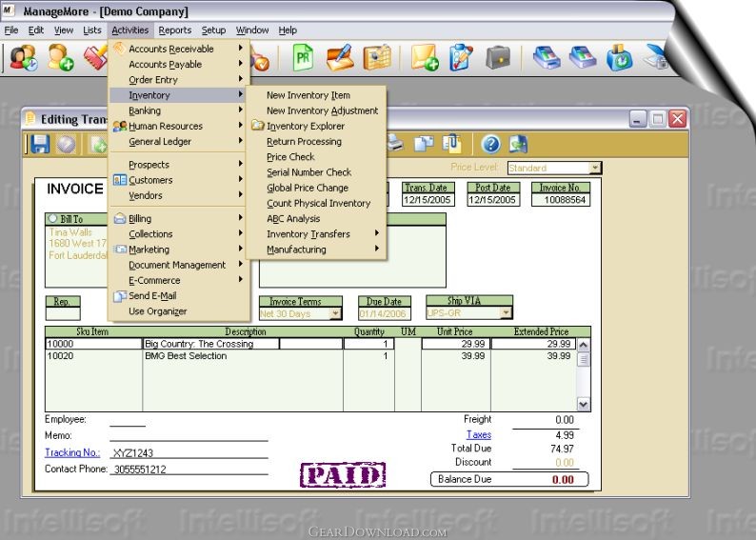Open the Price Level dropdown

pyautogui.click(x=595, y=169)
